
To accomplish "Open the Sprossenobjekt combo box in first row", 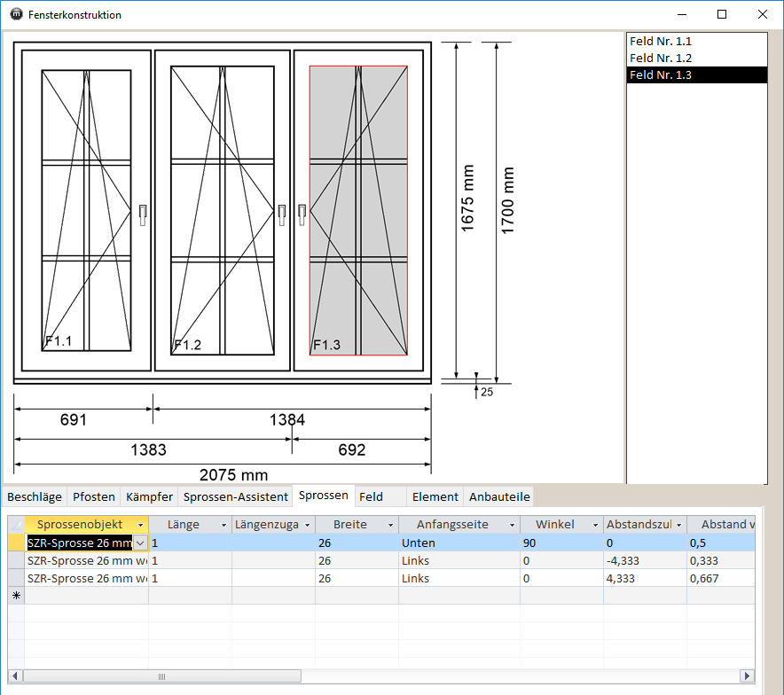I will click(139, 543).
